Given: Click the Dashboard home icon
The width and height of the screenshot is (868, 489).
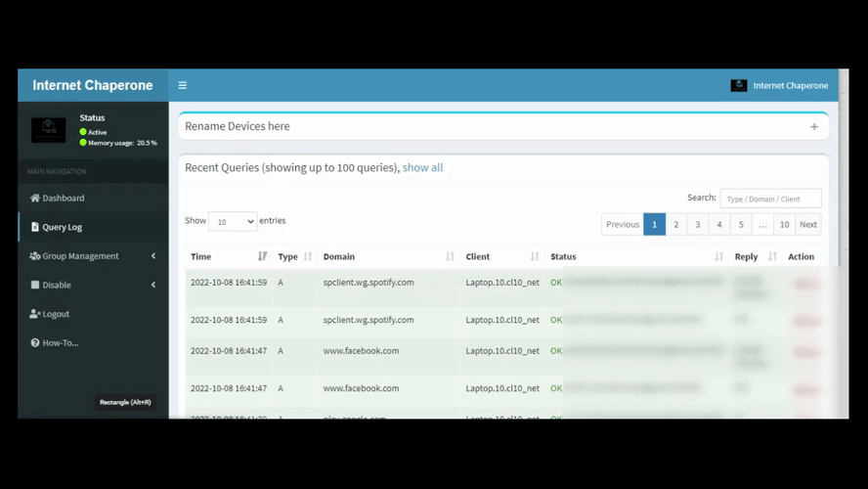Looking at the screenshot, I should pos(35,199).
